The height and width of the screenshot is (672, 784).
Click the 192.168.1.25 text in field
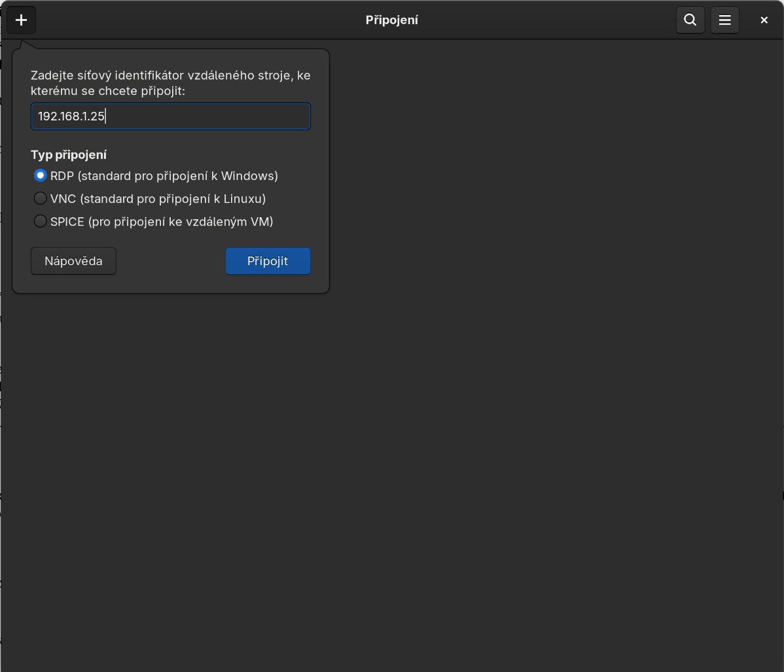tap(71, 116)
